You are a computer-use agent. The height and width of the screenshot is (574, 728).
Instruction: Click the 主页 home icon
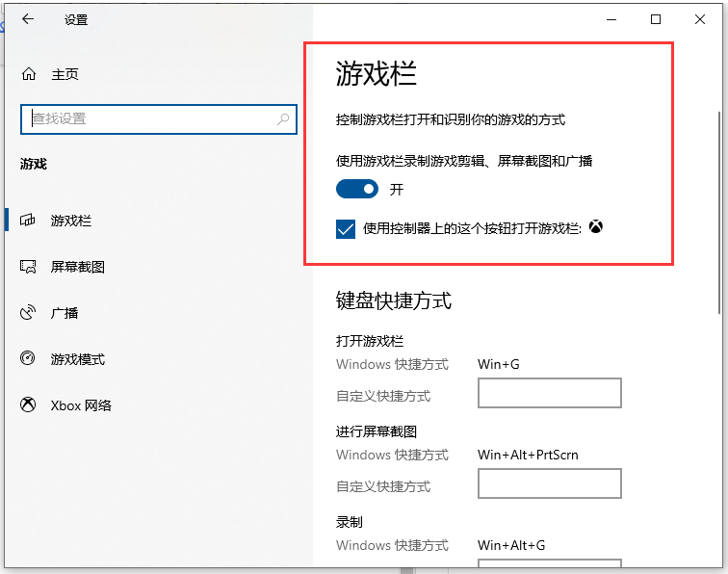coord(29,74)
